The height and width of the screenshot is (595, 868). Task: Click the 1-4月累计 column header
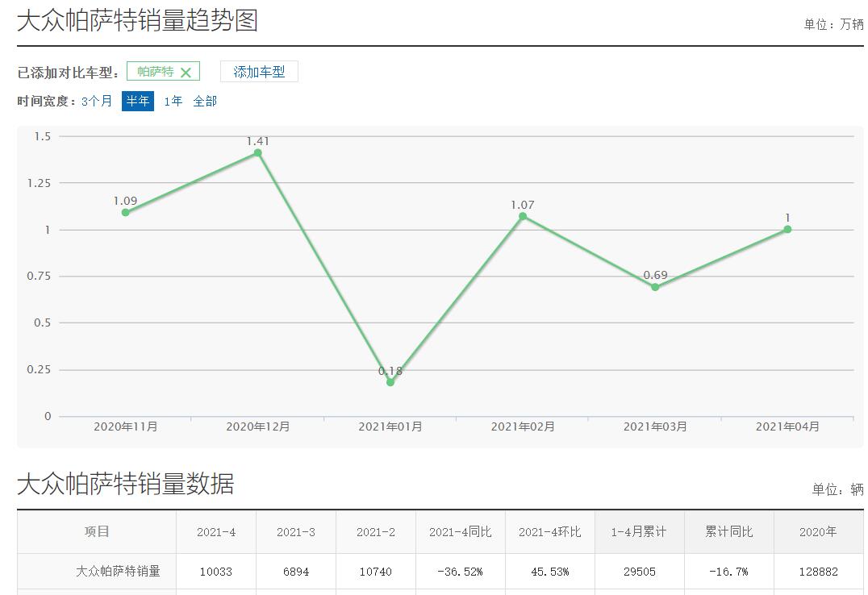[639, 532]
